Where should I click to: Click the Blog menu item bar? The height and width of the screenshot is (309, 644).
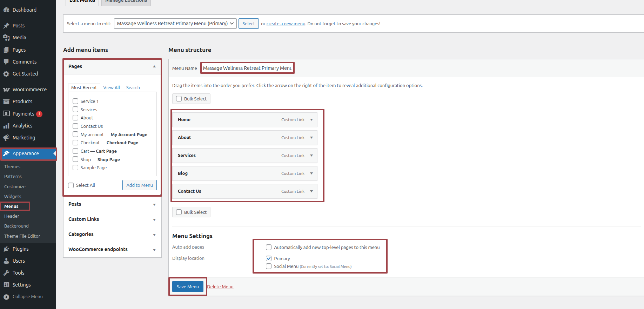tap(245, 173)
